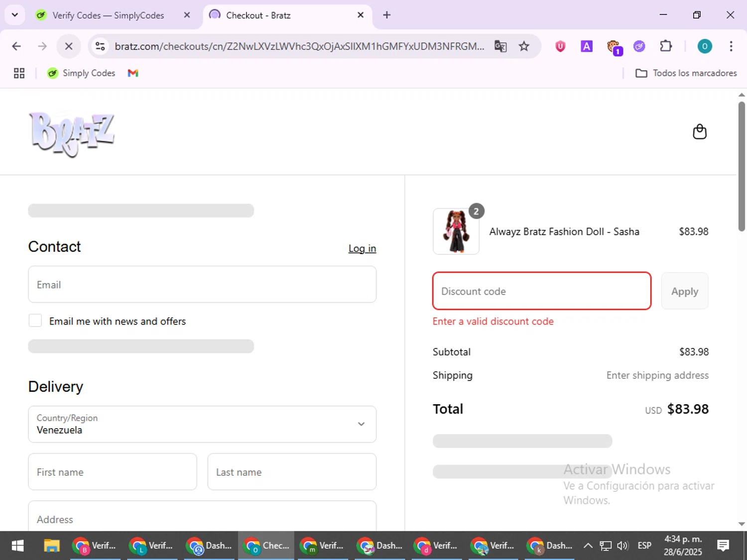Go back to previous page
The height and width of the screenshot is (560, 747).
tap(16, 46)
